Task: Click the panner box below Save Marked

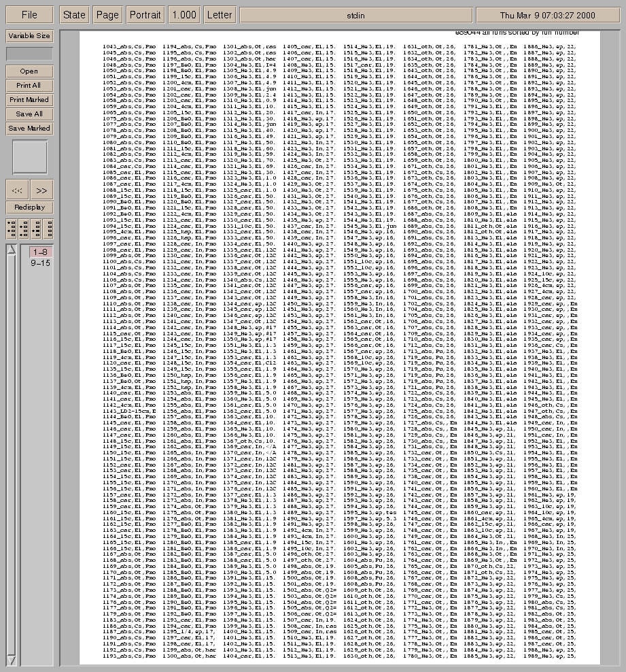Action: pyautogui.click(x=29, y=157)
